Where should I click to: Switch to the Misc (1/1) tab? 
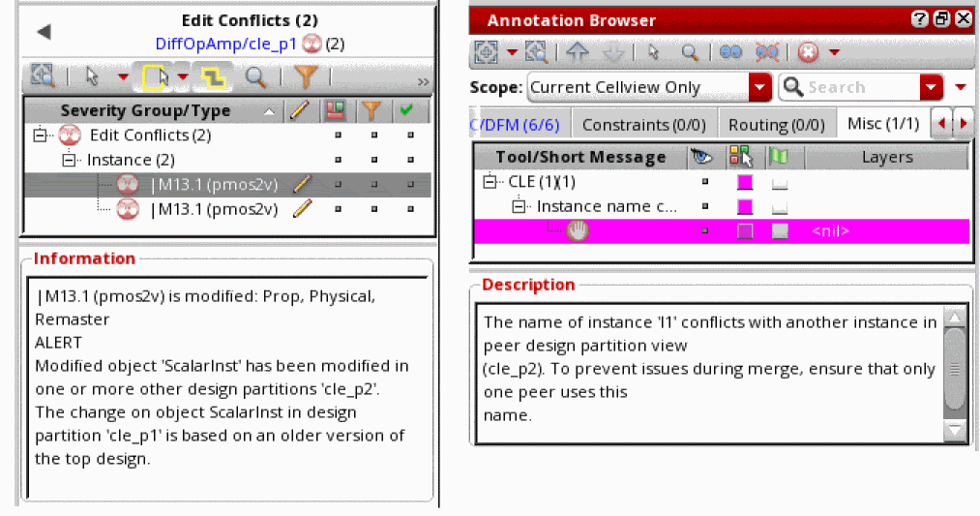tap(883, 123)
